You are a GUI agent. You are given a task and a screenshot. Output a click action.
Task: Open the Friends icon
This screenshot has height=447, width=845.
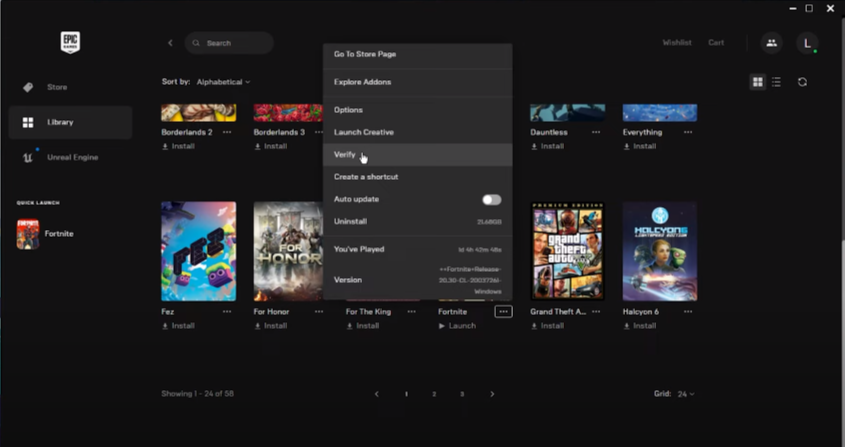click(x=771, y=43)
